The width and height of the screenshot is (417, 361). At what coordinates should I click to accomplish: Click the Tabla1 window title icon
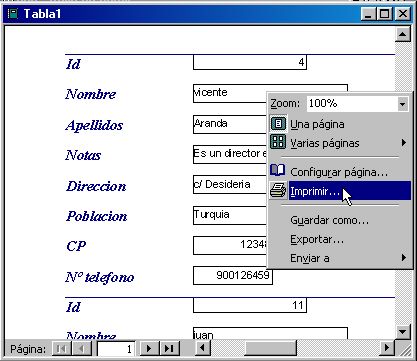tap(13, 14)
